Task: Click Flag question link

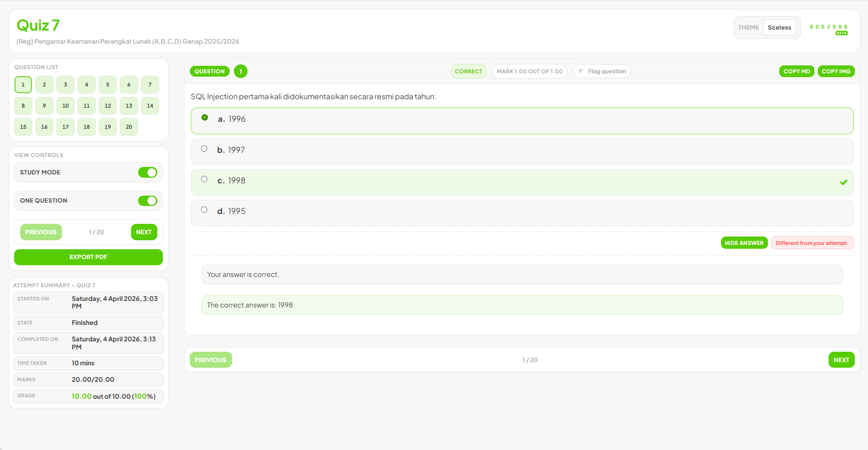Action: pos(602,71)
